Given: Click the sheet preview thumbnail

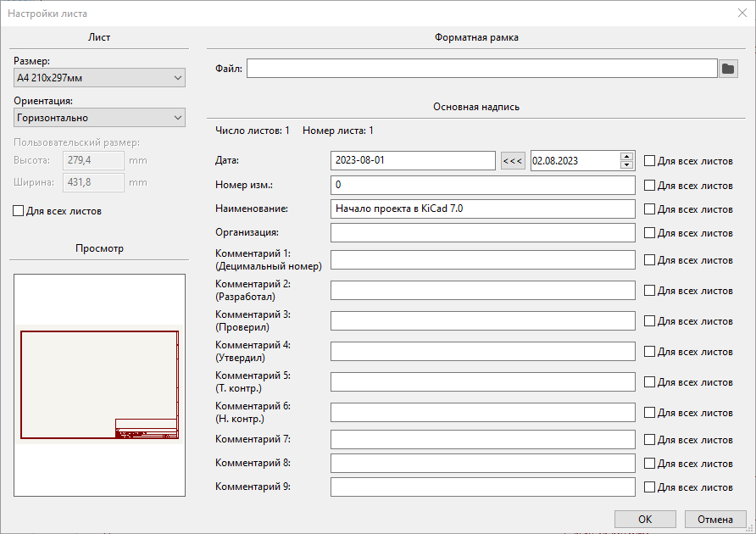Looking at the screenshot, I should click(x=99, y=385).
